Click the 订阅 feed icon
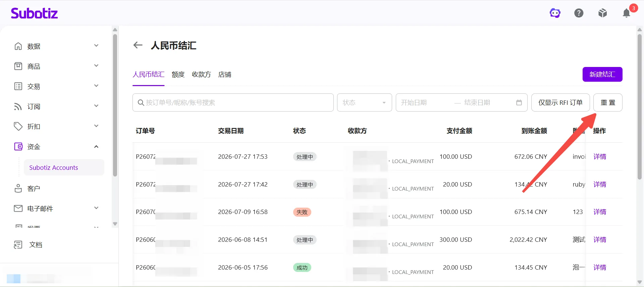Image resolution: width=644 pixels, height=287 pixels. pyautogui.click(x=18, y=106)
